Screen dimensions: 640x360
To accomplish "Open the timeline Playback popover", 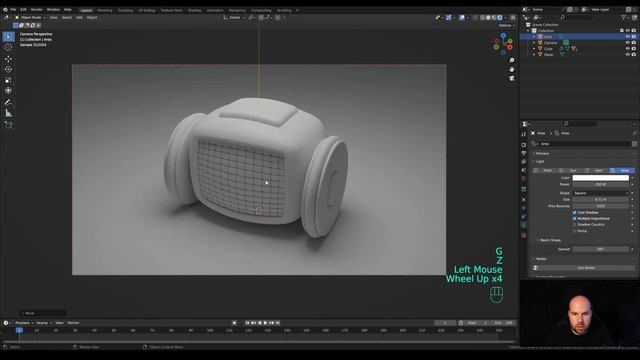I will (x=24, y=323).
